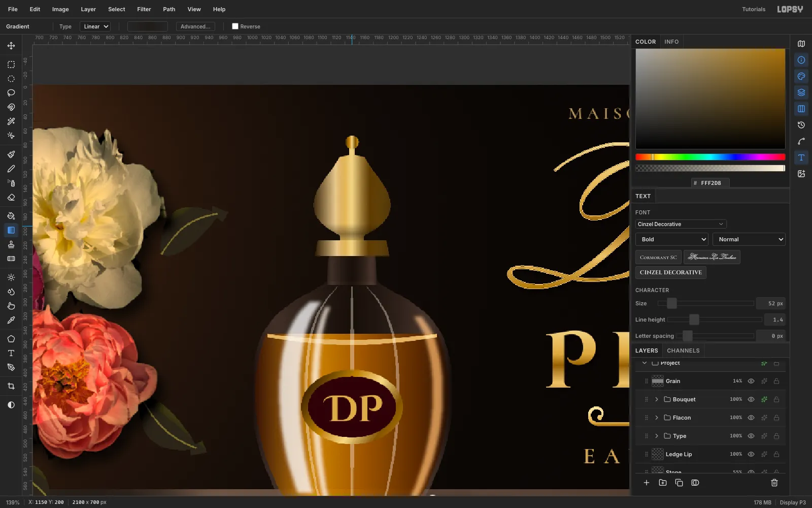The height and width of the screenshot is (508, 812).
Task: Click the Advanced... button
Action: pos(195,26)
